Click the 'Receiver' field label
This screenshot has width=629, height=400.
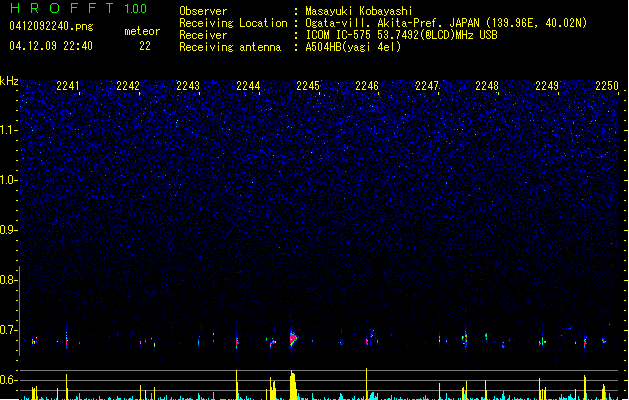click(203, 35)
